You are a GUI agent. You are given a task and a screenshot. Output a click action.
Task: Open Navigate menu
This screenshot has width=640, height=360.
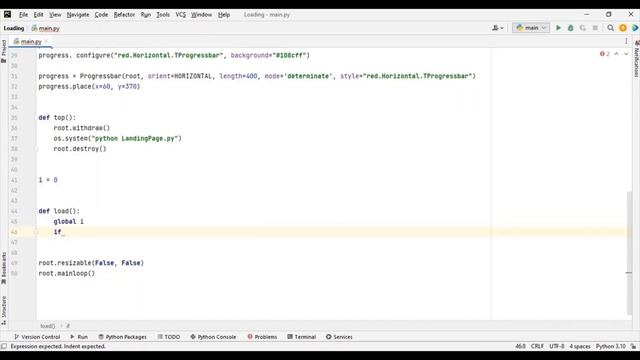coord(78,15)
